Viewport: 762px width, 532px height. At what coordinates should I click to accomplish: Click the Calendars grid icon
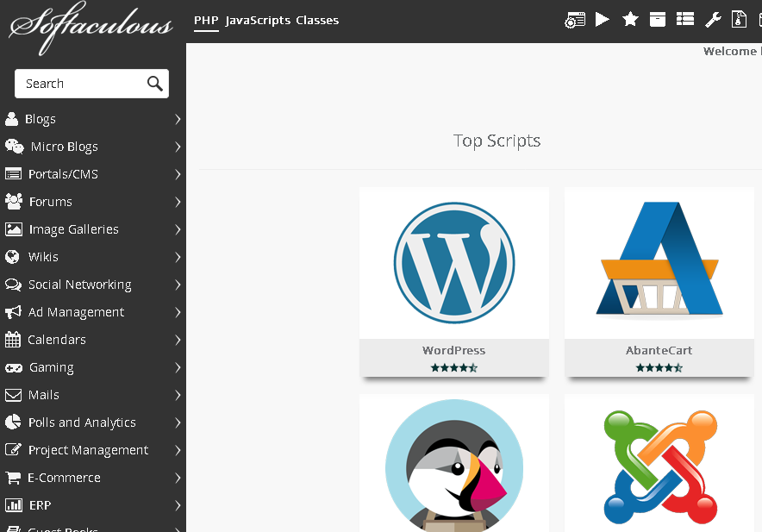[13, 340]
